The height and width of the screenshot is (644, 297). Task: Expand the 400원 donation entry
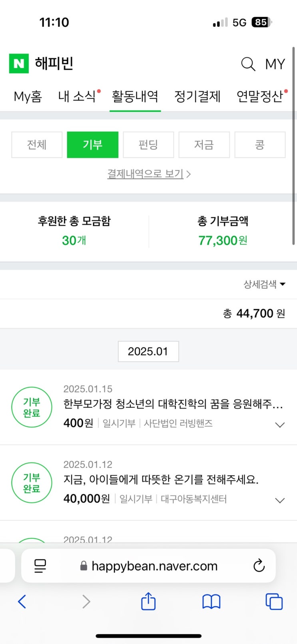(x=280, y=425)
